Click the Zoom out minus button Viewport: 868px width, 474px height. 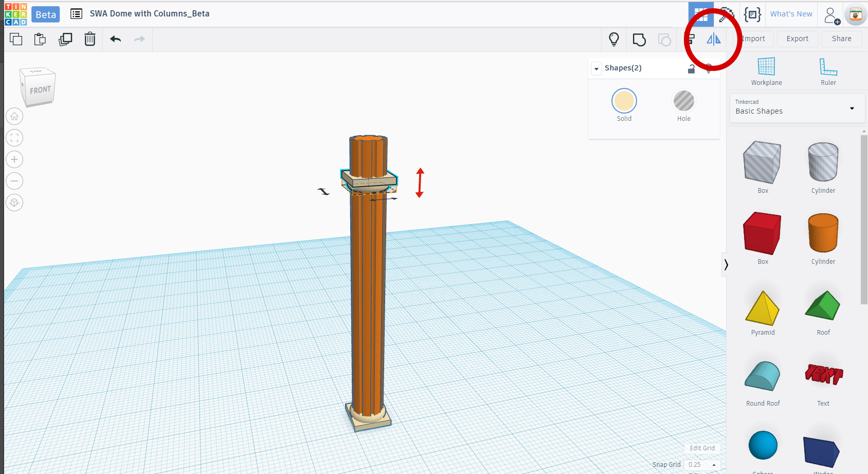(x=14, y=181)
